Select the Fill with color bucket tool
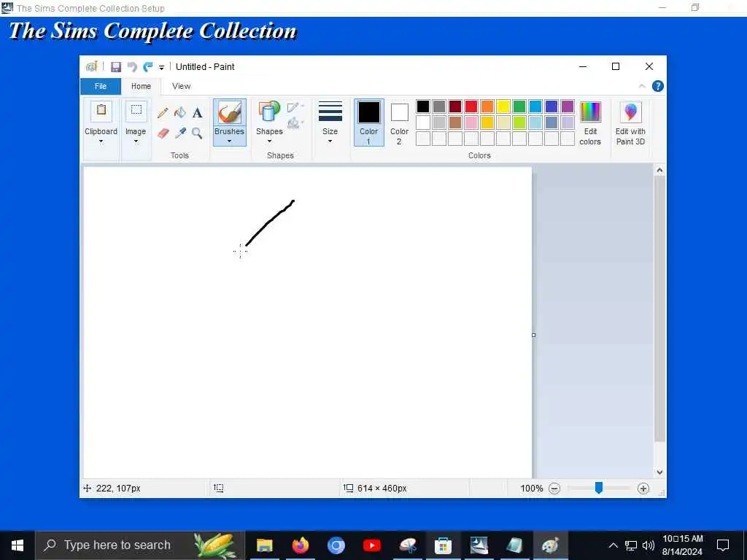 point(180,113)
